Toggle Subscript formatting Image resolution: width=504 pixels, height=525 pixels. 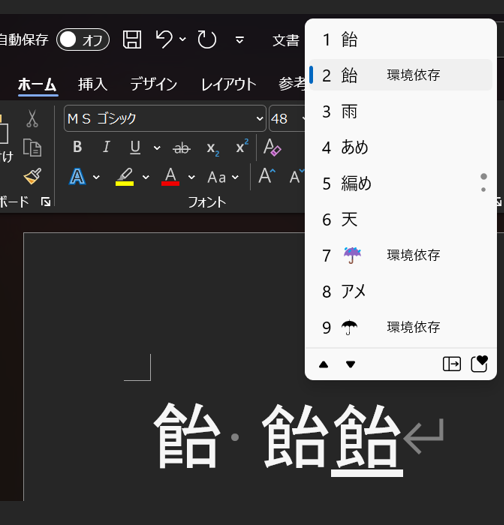click(213, 148)
